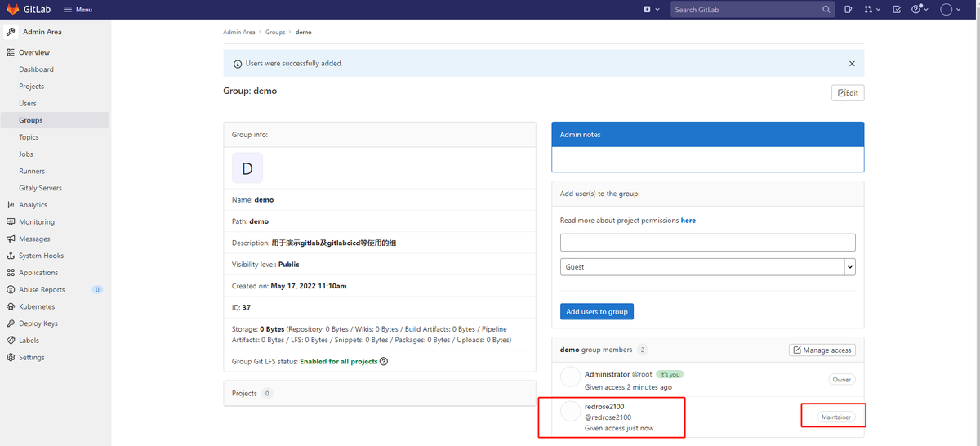This screenshot has height=446, width=980.
Task: Click the Administrator member name
Action: pyautogui.click(x=607, y=374)
